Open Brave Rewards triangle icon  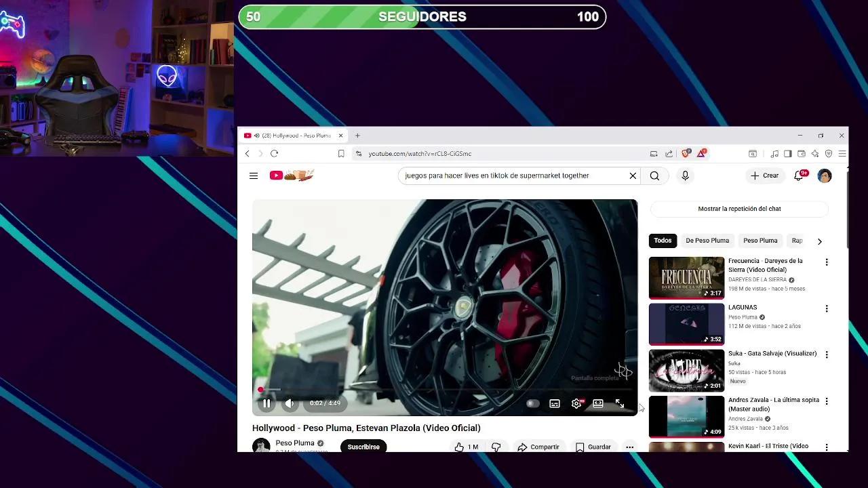[701, 154]
